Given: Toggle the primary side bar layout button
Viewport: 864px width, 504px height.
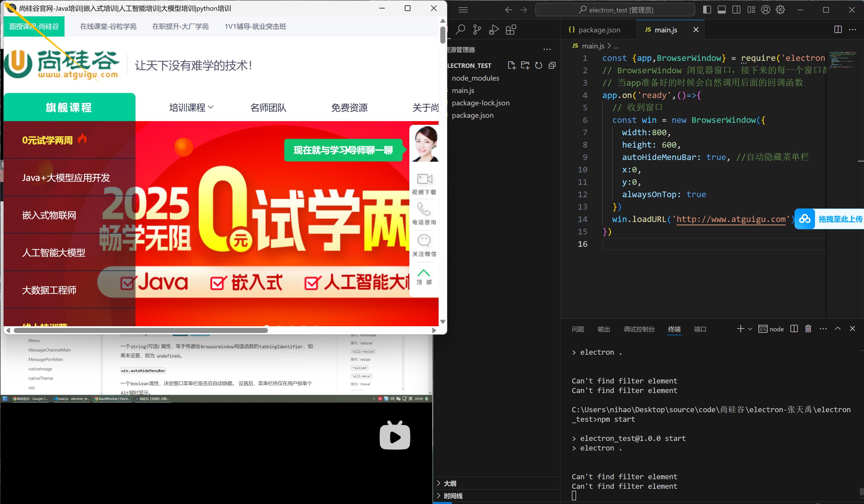Looking at the screenshot, I should 707,10.
